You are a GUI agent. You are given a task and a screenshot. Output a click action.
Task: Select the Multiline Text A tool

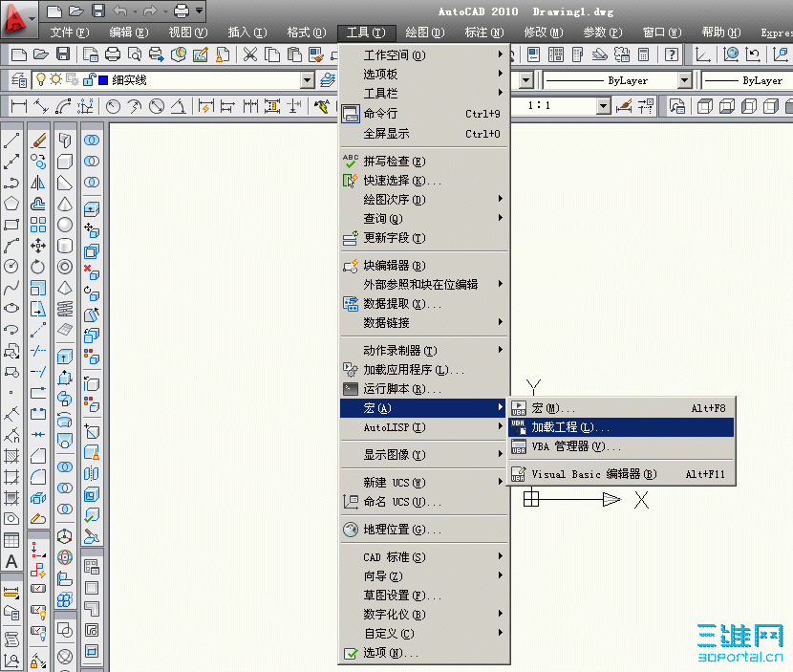(x=11, y=562)
